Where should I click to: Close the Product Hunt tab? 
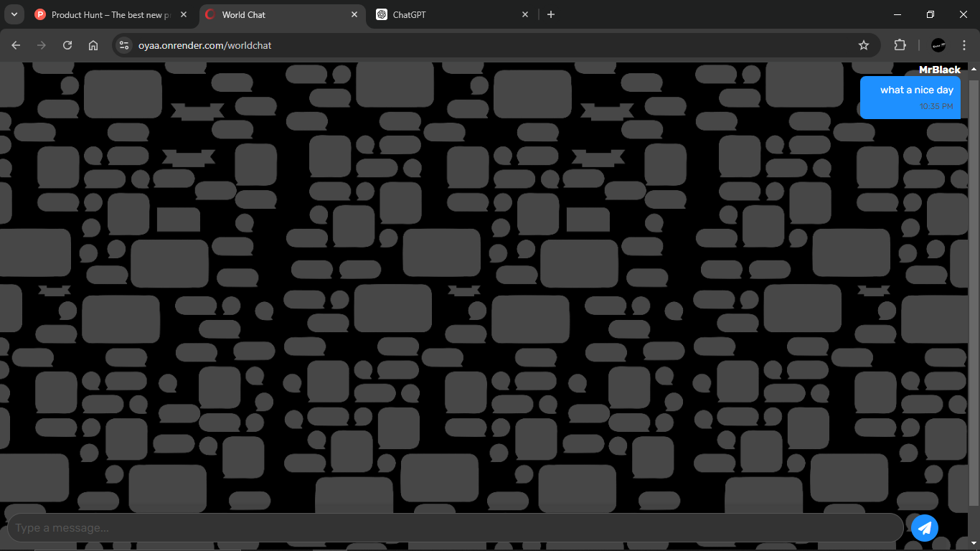[x=184, y=14]
